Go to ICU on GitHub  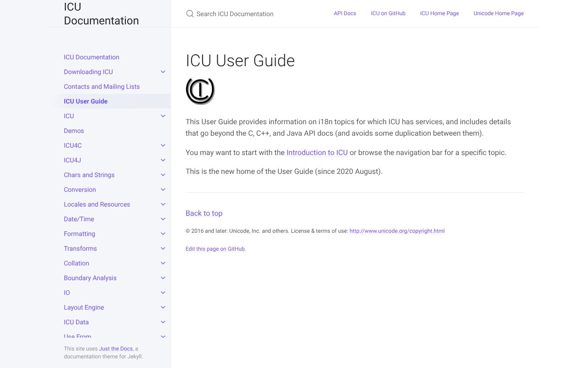[388, 13]
